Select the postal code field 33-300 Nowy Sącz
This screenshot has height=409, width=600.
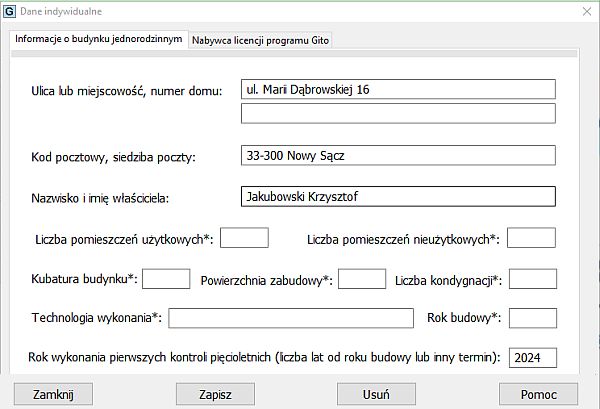[x=398, y=156]
